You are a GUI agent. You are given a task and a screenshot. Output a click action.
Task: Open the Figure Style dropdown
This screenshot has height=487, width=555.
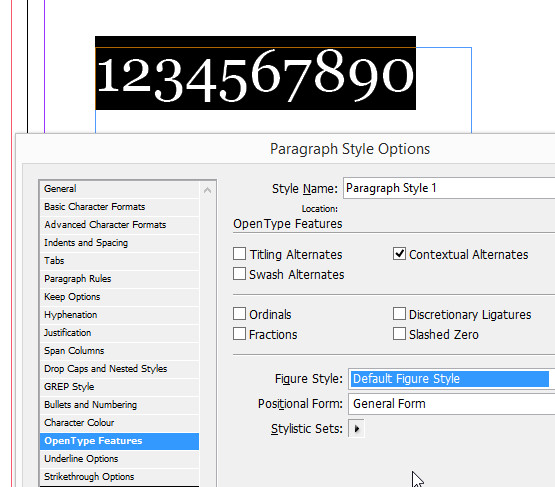pyautogui.click(x=451, y=379)
